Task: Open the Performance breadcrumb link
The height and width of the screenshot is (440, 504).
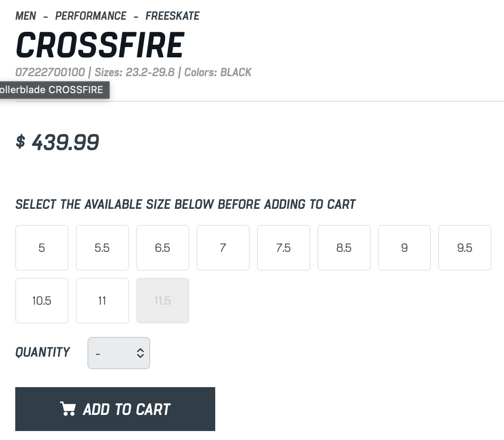Action: tap(91, 16)
